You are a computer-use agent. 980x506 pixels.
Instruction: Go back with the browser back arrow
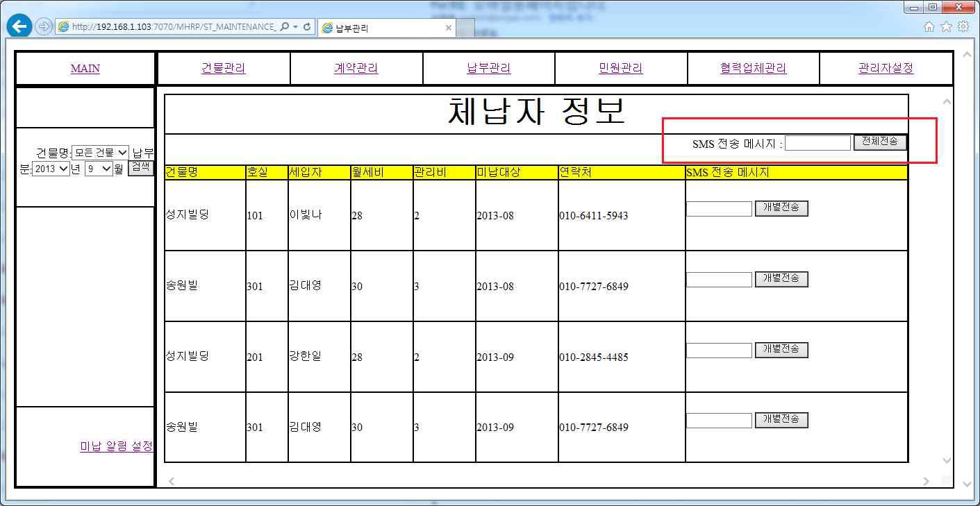click(x=19, y=27)
